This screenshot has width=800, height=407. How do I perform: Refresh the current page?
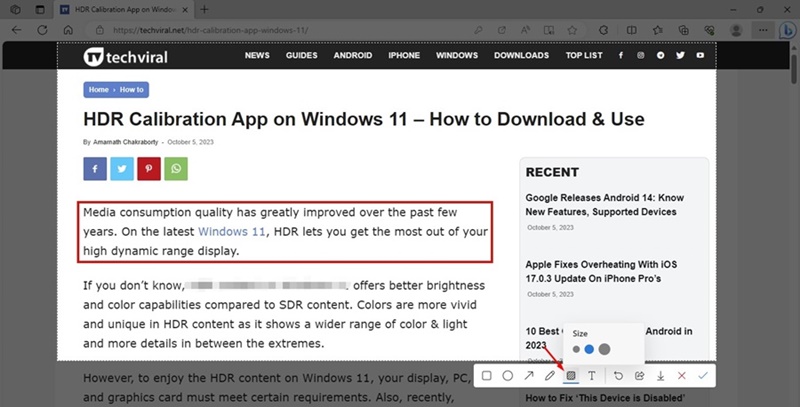[42, 30]
